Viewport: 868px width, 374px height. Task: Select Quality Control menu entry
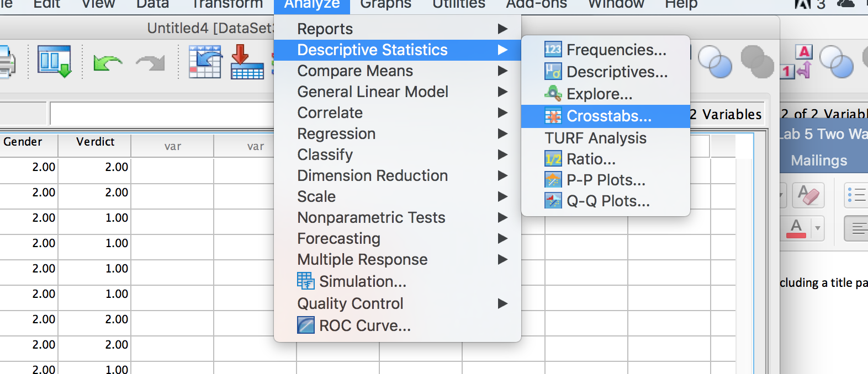pyautogui.click(x=398, y=303)
